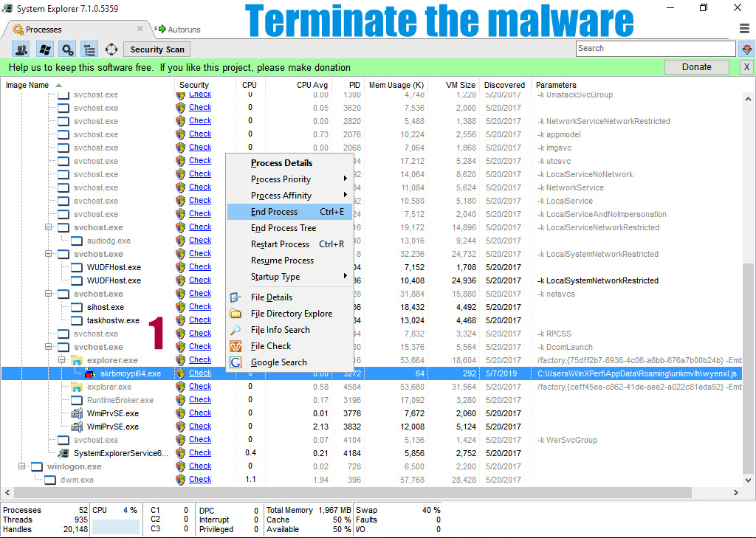Switch to tree view with hierarchy icon

pos(89,49)
